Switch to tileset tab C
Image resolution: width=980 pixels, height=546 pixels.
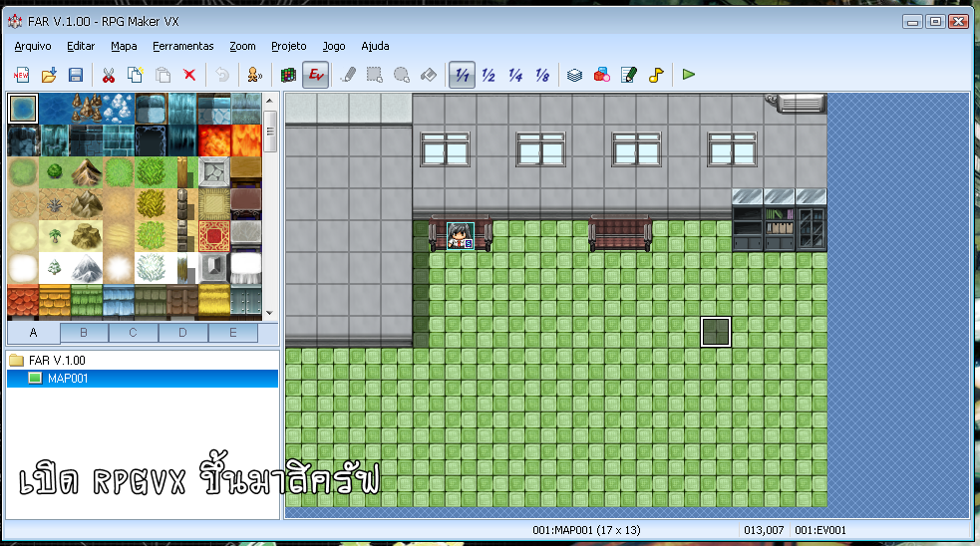click(x=134, y=333)
